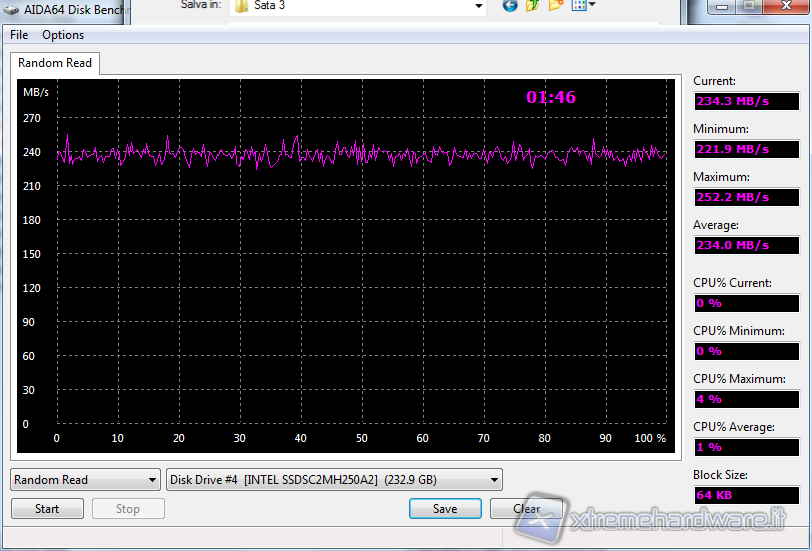This screenshot has height=551, width=812.
Task: Open the Options menu
Action: click(x=63, y=35)
